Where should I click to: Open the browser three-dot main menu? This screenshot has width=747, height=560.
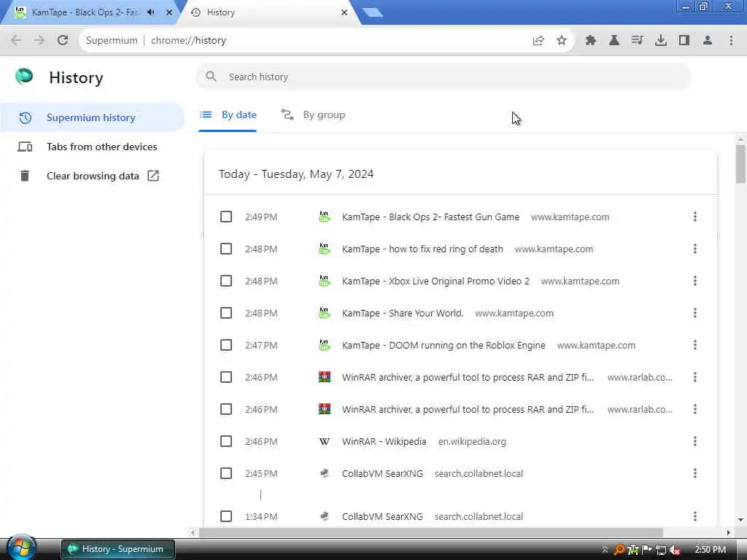tap(731, 41)
